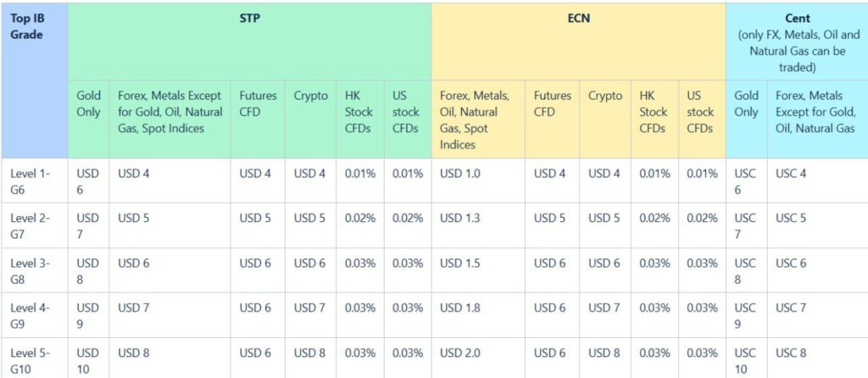Select the Level 4-G9 row label
868x378 pixels.
coord(34,315)
